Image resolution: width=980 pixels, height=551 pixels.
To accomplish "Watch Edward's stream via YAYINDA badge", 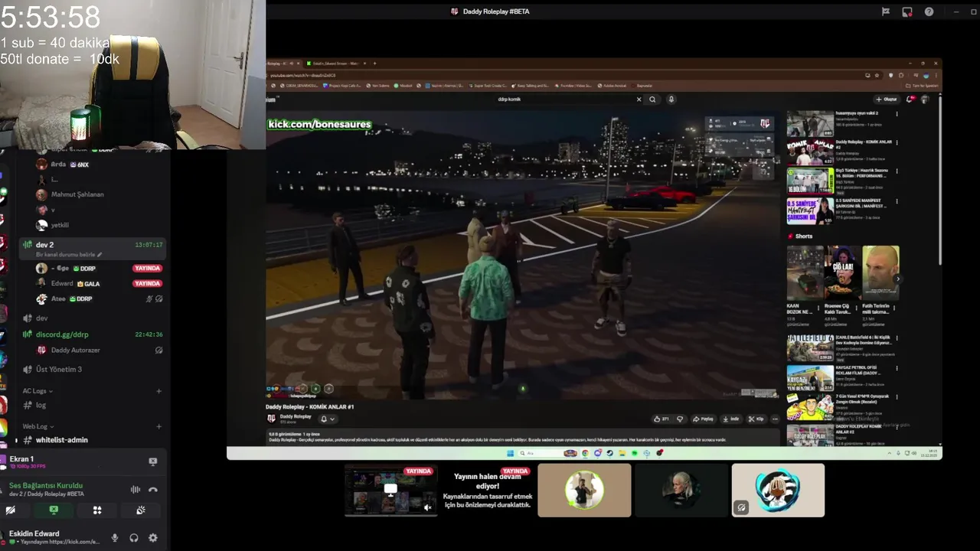I will [147, 284].
